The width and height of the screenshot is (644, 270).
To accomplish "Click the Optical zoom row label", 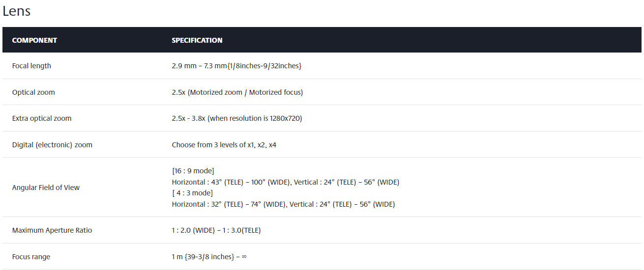I will [x=33, y=92].
